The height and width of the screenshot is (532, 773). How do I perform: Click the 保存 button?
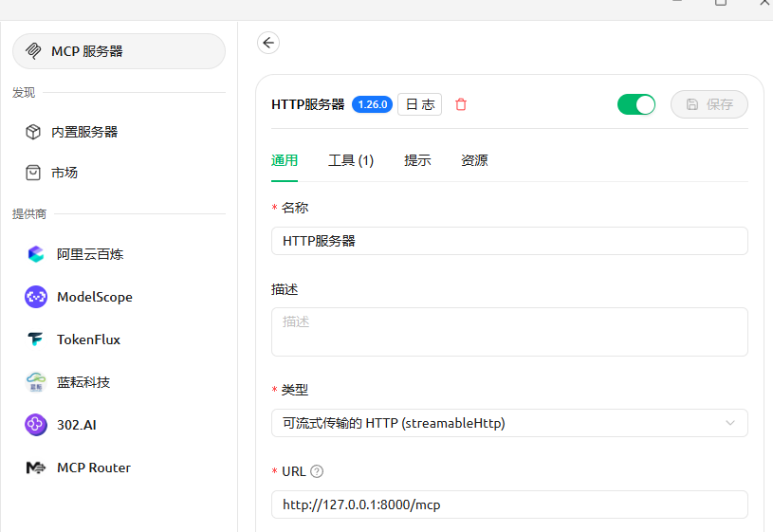(709, 104)
